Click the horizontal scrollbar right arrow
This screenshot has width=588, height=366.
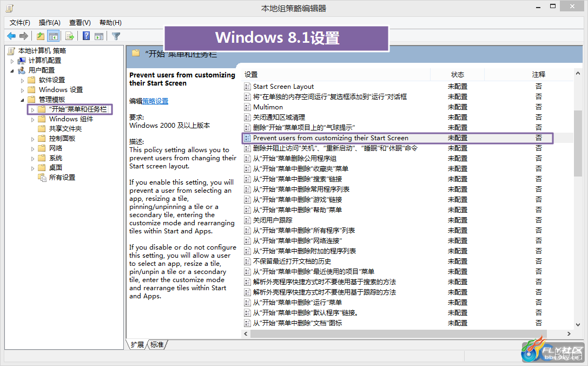coord(569,334)
